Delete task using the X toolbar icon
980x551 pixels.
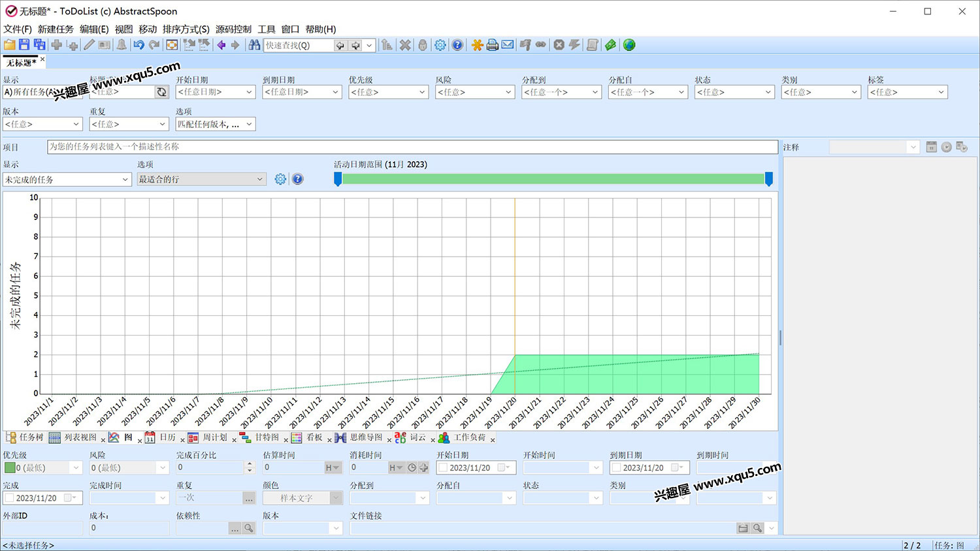click(406, 45)
